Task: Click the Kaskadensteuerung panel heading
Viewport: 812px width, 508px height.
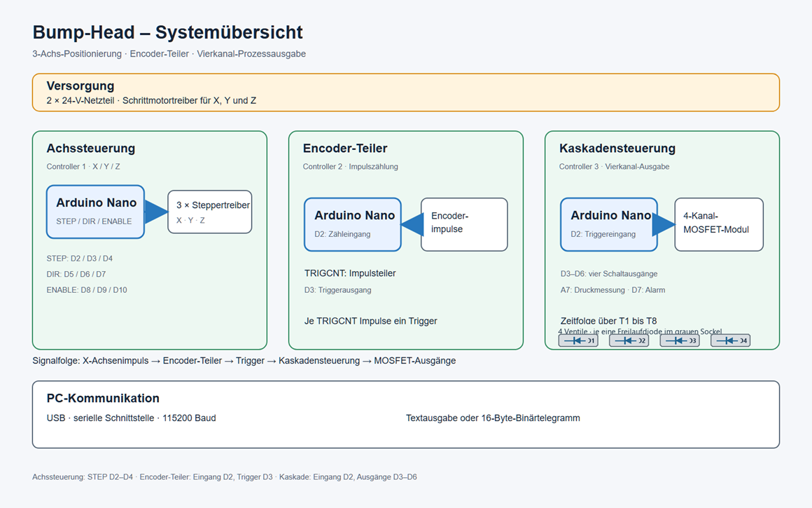Action: click(x=617, y=149)
